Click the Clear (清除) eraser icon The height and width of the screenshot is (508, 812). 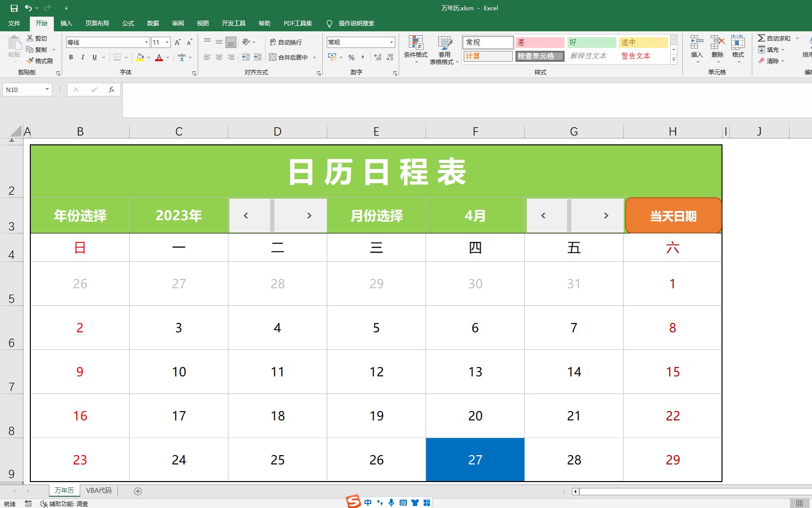[762, 61]
